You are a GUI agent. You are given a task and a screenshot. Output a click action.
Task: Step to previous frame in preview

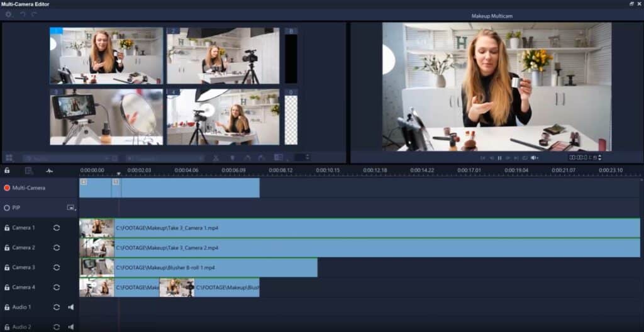pos(492,158)
